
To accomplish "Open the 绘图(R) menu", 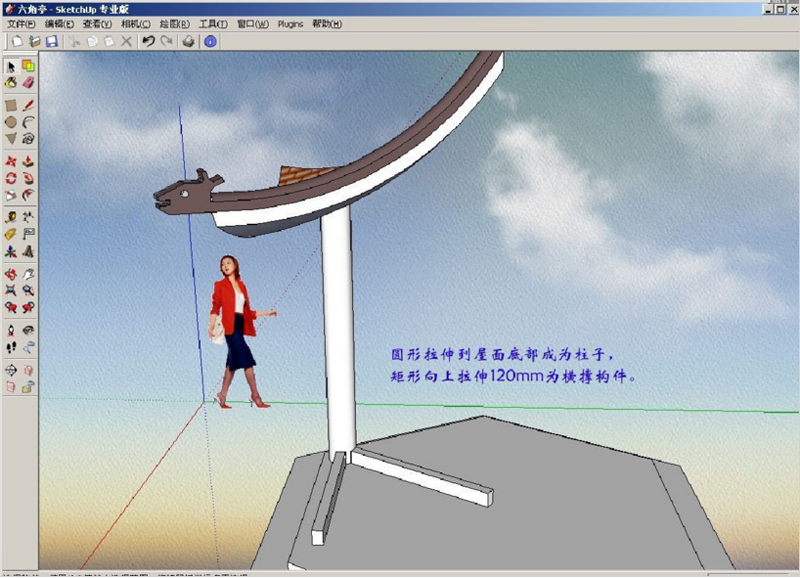I will [x=174, y=24].
